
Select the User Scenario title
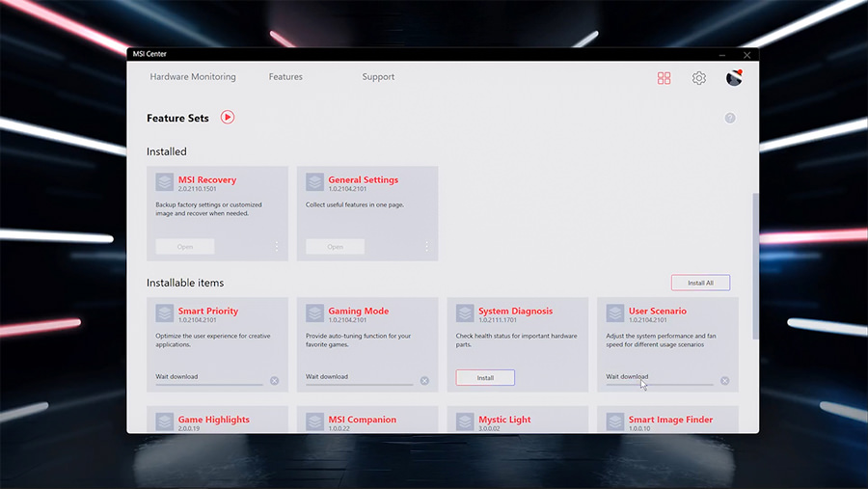(x=658, y=311)
